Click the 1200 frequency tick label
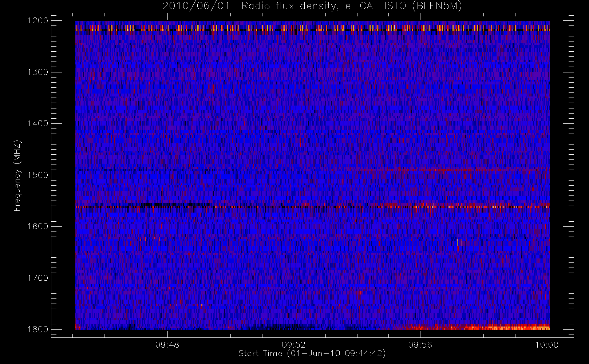The image size is (589, 364). click(x=38, y=21)
